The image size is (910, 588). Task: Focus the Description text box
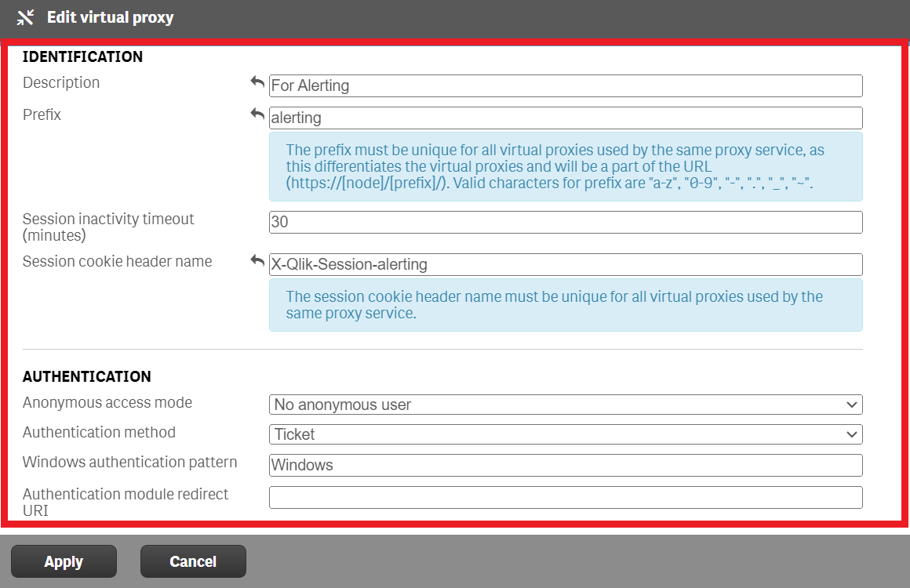[565, 85]
